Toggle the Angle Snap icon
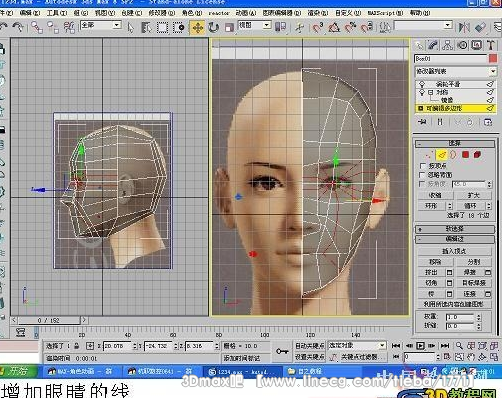Screen dimensions: 503x398 click(x=334, y=27)
